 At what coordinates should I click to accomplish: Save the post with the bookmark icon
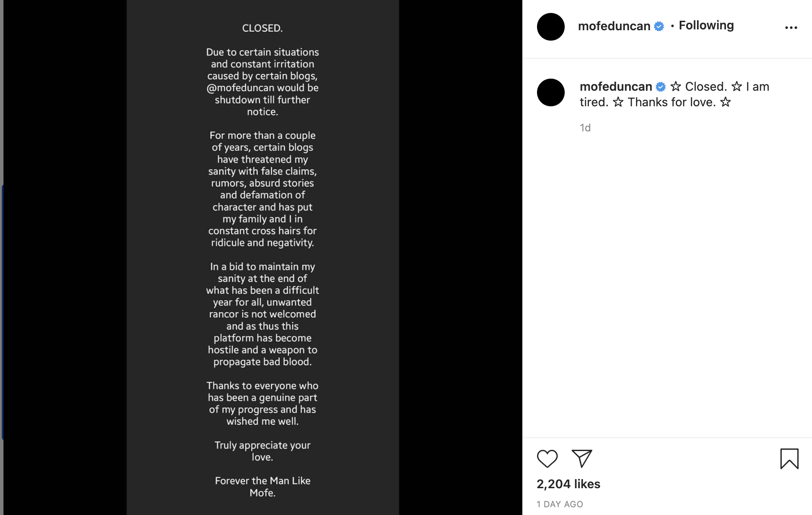click(x=789, y=459)
